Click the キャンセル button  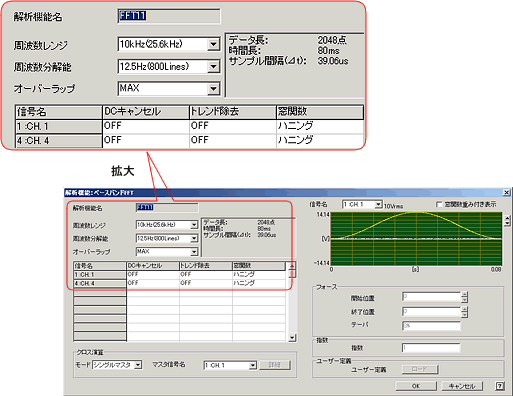click(462, 386)
